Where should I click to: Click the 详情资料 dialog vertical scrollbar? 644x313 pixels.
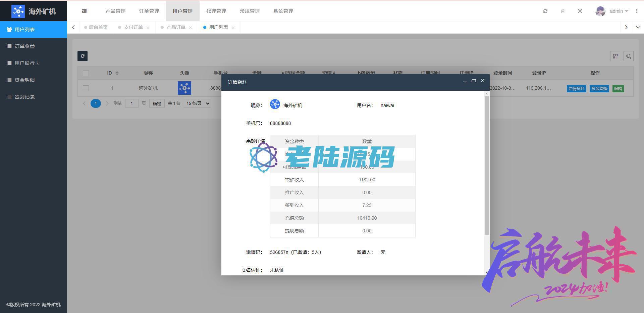click(x=487, y=166)
